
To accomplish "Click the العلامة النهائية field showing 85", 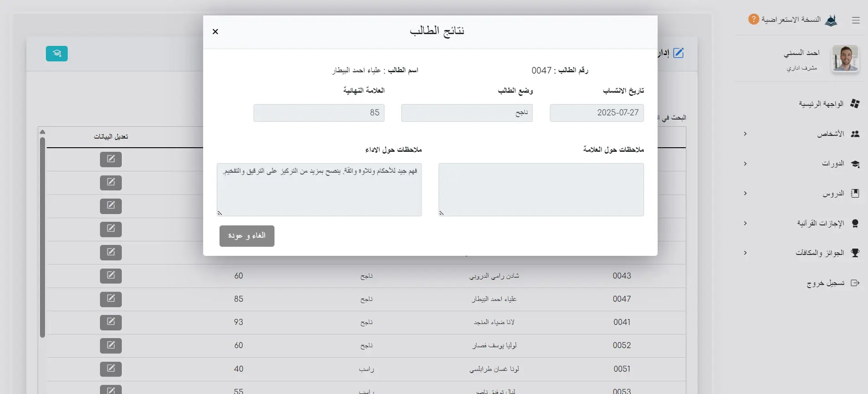I will tap(319, 113).
